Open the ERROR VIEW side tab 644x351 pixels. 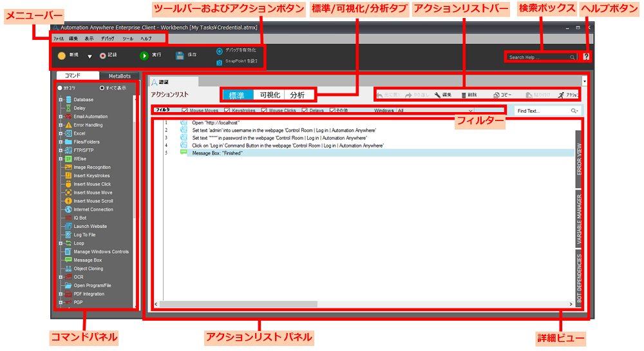click(x=579, y=159)
